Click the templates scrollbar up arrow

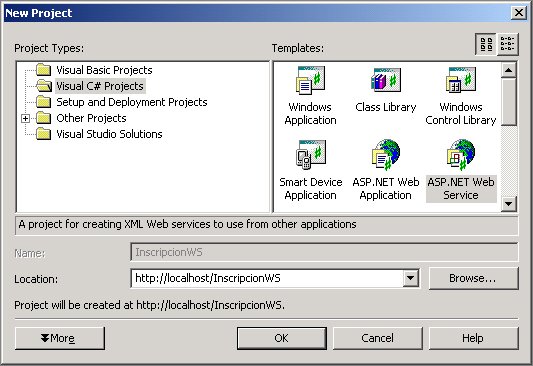pyautogui.click(x=509, y=70)
